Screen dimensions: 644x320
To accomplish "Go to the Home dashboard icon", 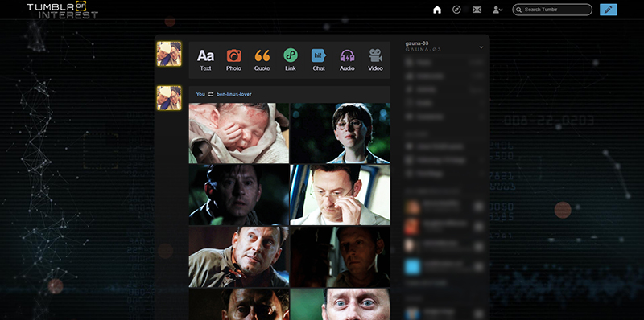I will (x=437, y=10).
